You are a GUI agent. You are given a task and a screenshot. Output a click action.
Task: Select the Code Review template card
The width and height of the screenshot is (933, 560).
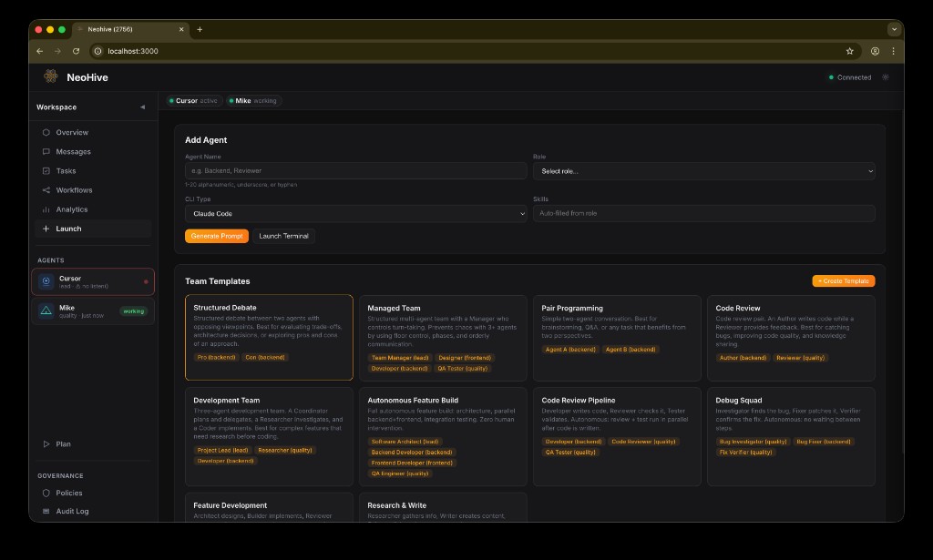point(791,338)
